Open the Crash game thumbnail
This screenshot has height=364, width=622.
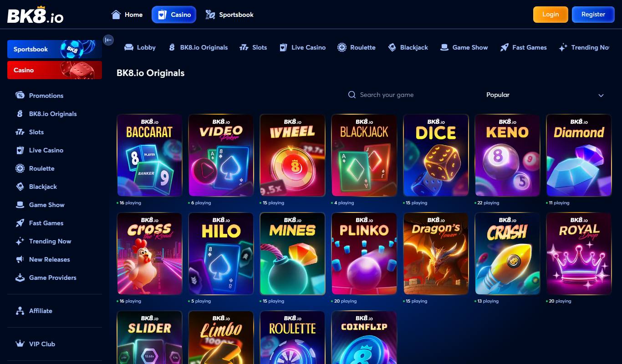coord(507,253)
